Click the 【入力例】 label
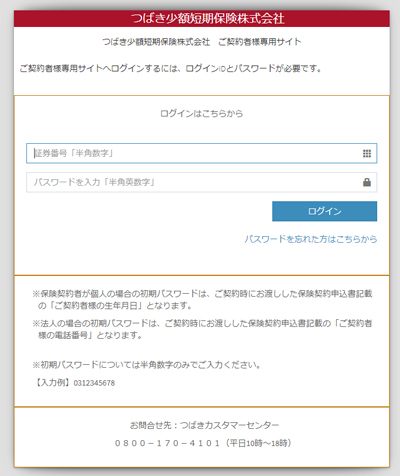 tap(53, 383)
